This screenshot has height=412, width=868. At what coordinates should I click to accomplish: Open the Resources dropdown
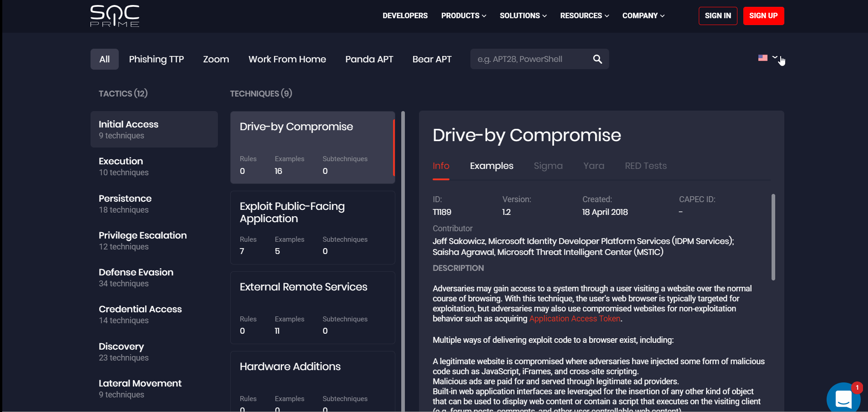584,16
